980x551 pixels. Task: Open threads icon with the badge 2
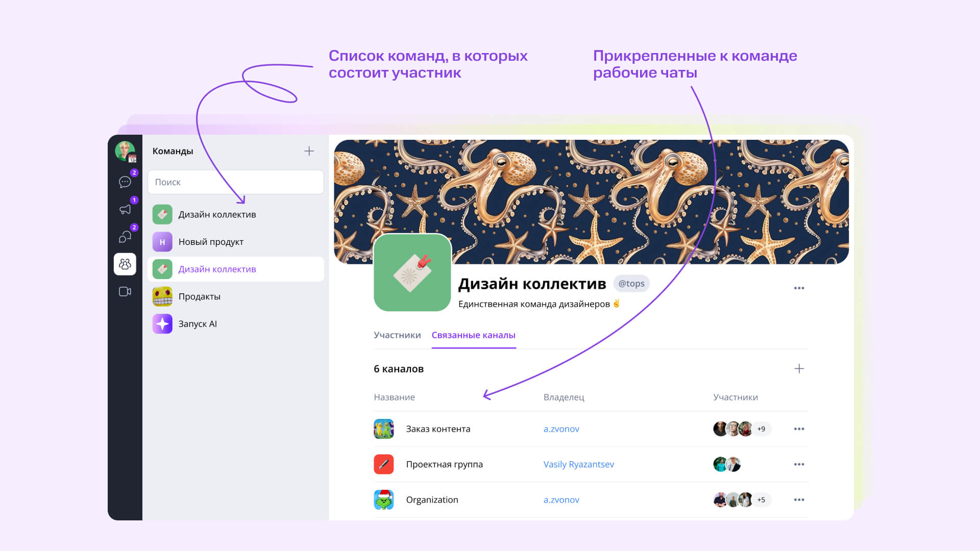[125, 237]
